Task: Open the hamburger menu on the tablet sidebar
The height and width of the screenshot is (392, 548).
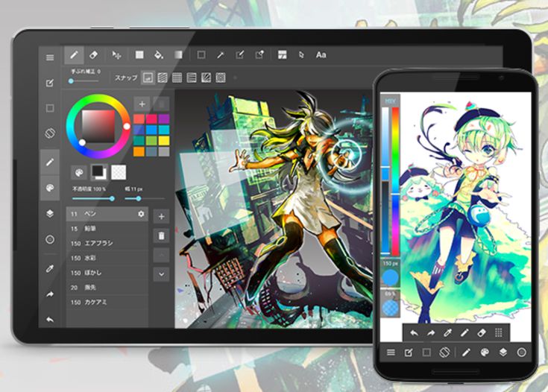Action: [50, 57]
